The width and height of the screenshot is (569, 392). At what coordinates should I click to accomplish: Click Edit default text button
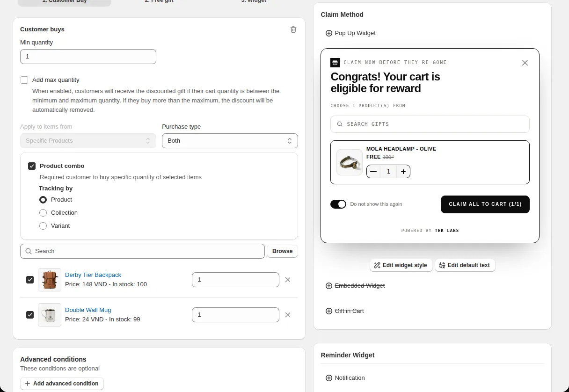pyautogui.click(x=465, y=265)
